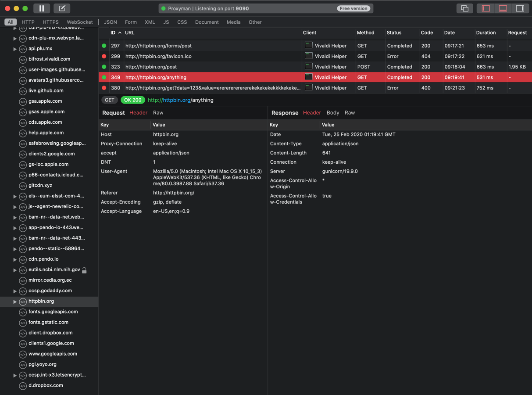Viewport: 532px width, 395px height.
Task: Select request 323 POST row
Action: (315, 67)
